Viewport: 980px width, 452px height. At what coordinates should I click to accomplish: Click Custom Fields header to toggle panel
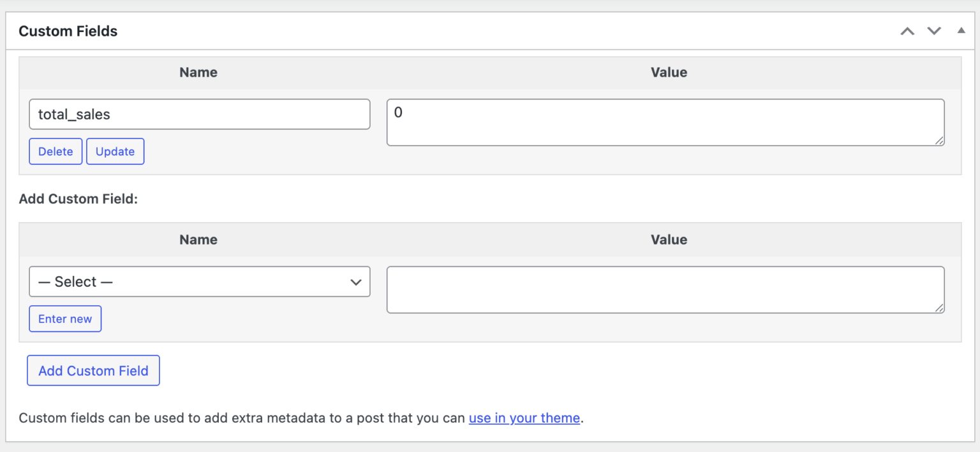tap(68, 31)
